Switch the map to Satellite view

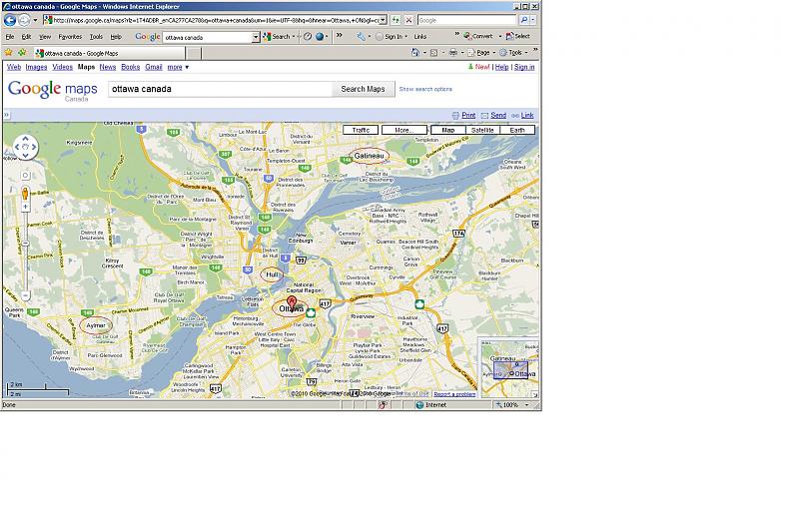pos(482,130)
